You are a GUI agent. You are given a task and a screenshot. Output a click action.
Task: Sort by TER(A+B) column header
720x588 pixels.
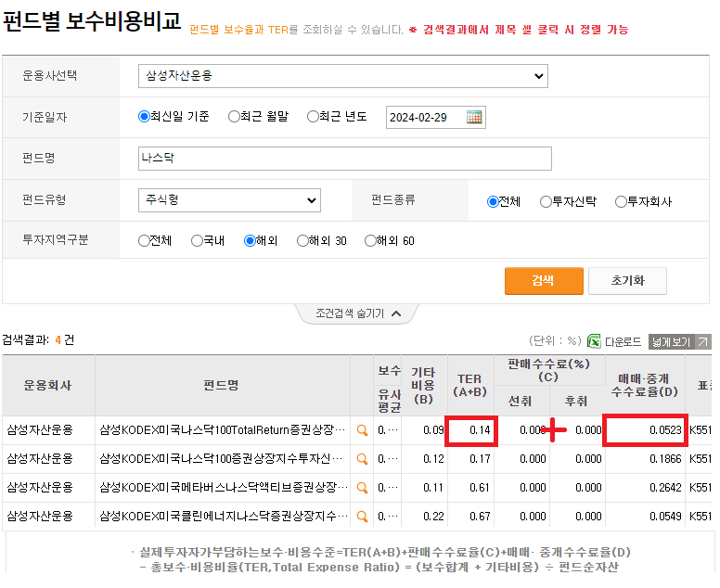coord(470,385)
